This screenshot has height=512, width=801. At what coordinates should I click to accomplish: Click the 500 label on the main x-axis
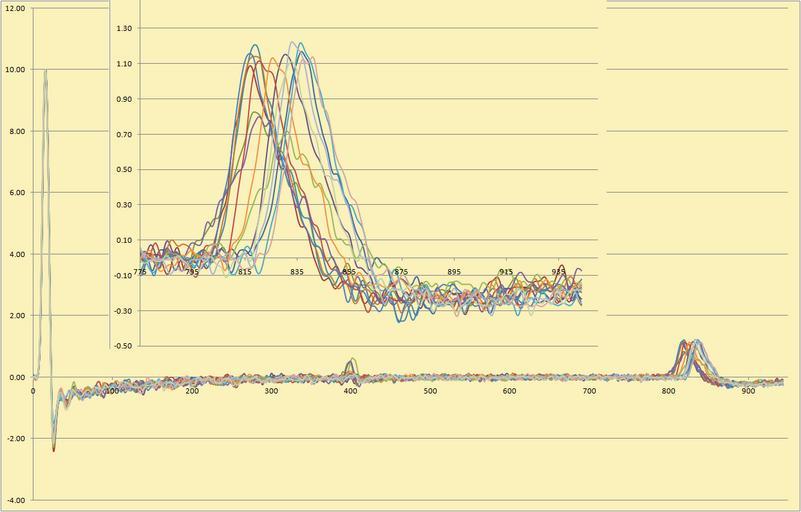pos(430,390)
